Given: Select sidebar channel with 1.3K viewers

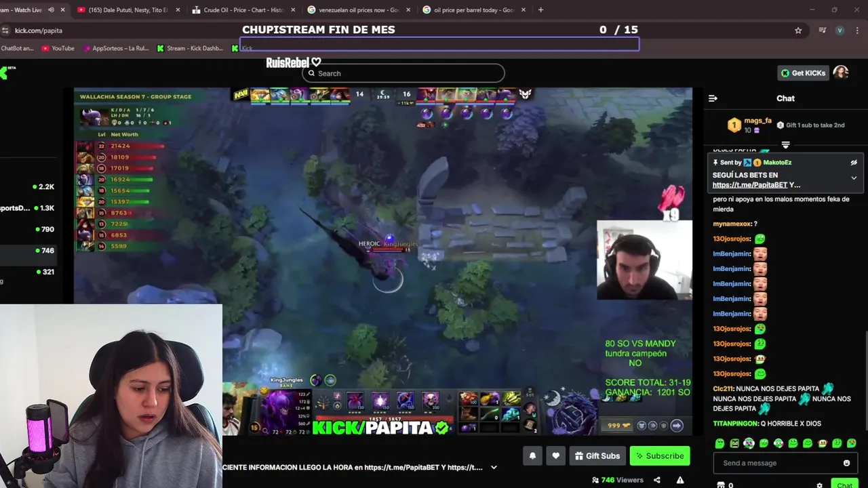Looking at the screenshot, I should tap(28, 208).
